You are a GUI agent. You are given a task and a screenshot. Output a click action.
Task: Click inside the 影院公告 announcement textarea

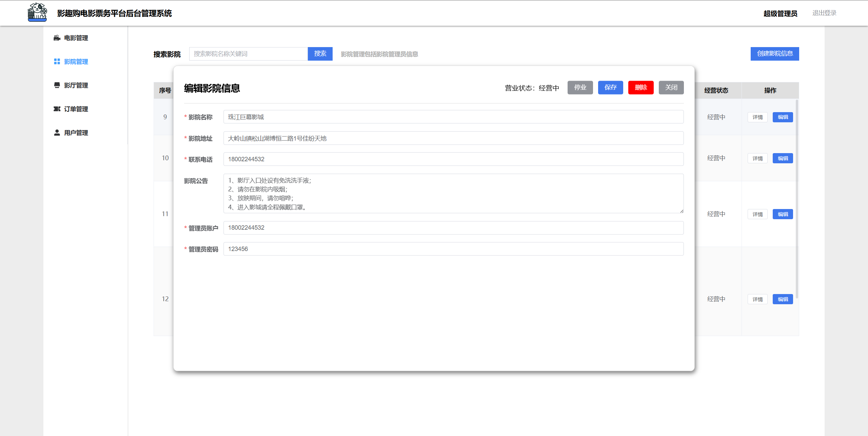coord(453,193)
